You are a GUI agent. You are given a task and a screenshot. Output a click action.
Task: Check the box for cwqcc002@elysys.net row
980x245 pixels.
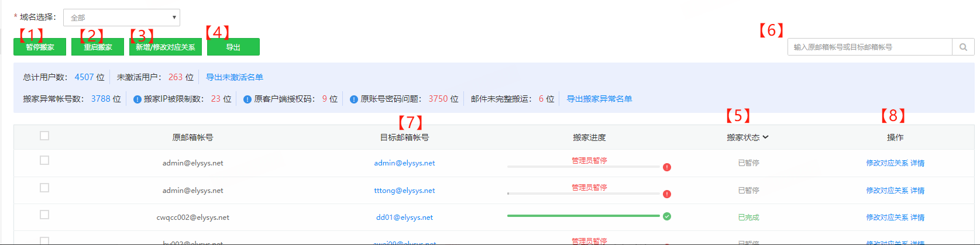point(44,215)
